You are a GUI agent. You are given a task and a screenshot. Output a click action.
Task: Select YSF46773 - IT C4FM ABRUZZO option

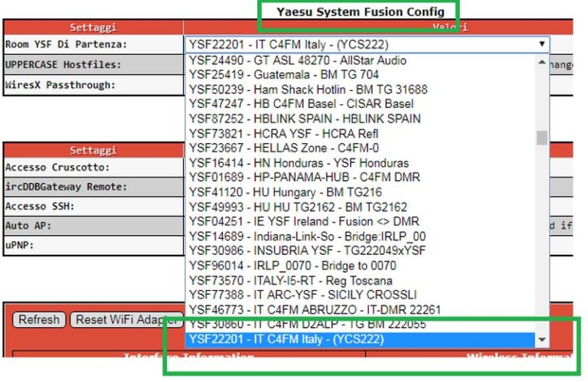coord(361,309)
